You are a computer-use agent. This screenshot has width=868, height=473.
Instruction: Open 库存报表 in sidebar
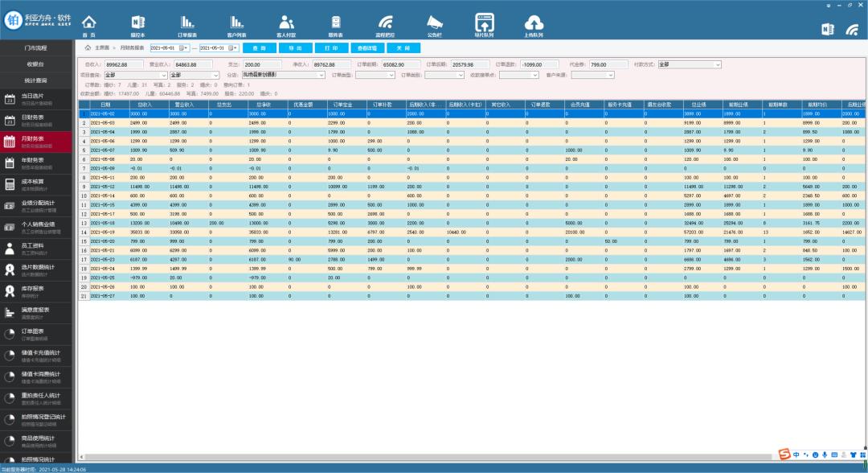pyautogui.click(x=36, y=292)
